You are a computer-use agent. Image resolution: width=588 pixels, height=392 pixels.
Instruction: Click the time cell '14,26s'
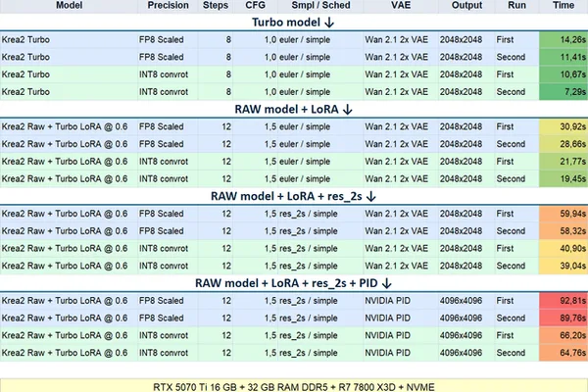pyautogui.click(x=563, y=40)
